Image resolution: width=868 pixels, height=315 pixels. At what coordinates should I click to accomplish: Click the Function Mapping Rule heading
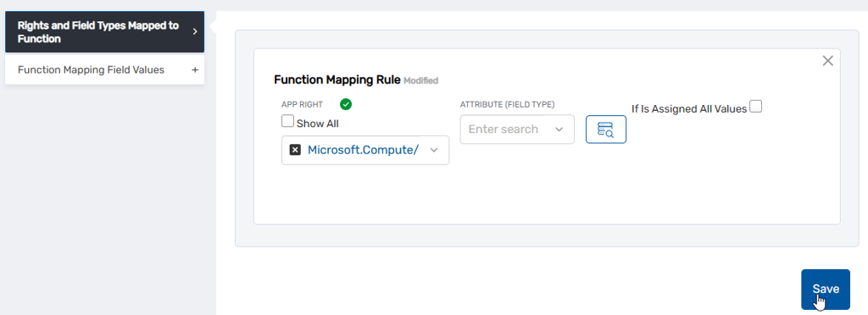337,80
